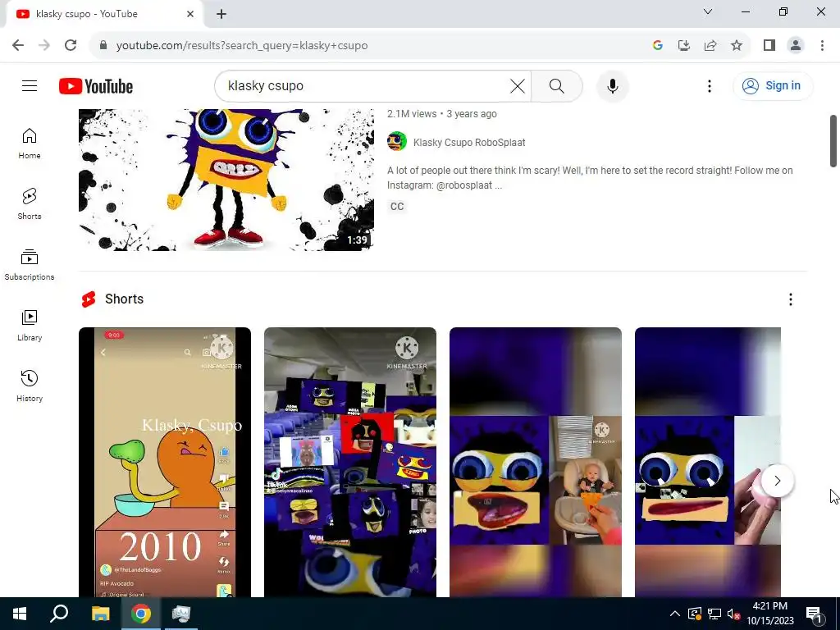The image size is (840, 630).
Task: Open the Windows Start menu
Action: [x=20, y=614]
